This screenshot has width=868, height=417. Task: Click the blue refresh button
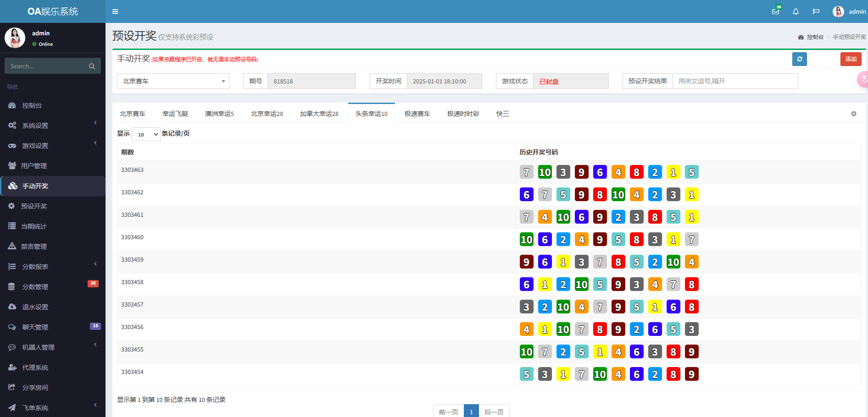tap(799, 59)
